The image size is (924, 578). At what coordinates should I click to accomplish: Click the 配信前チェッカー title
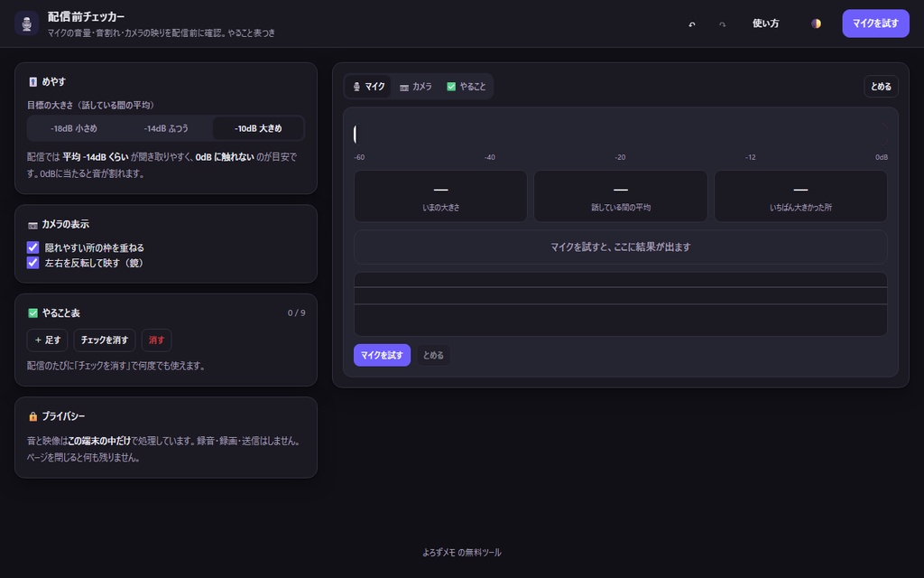[x=86, y=16]
